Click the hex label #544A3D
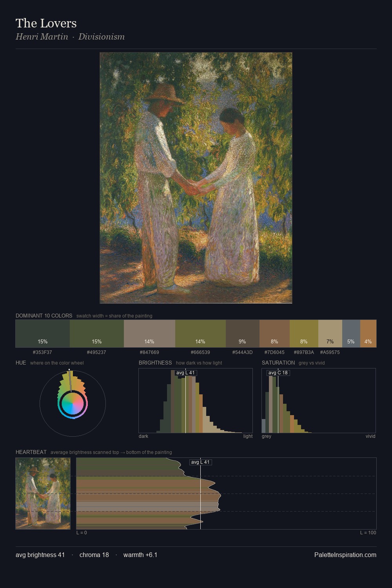 (x=242, y=352)
